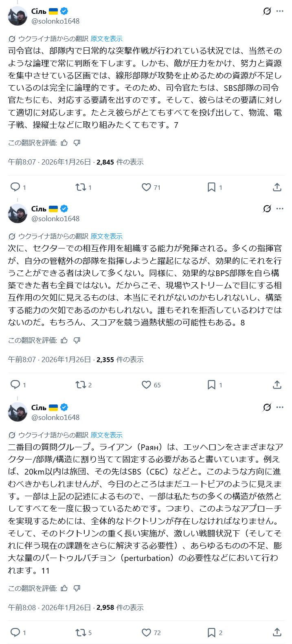Image resolution: width=292 pixels, height=644 pixels.
Task: Reply to the first tweet
Action: (x=15, y=187)
